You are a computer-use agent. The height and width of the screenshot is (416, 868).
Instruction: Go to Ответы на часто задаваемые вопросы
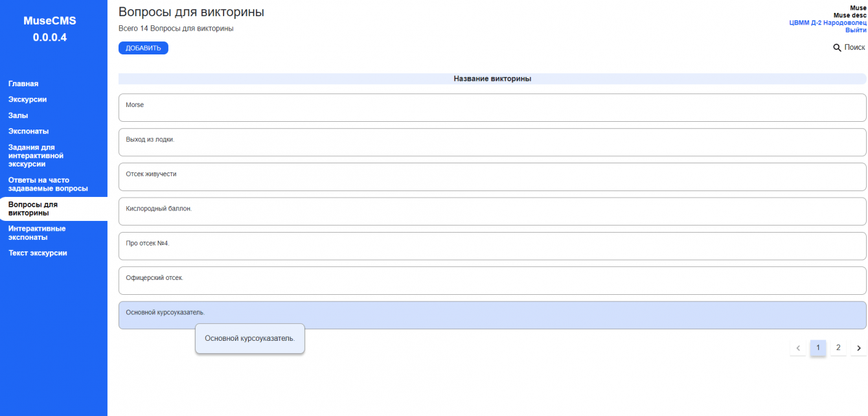click(48, 184)
